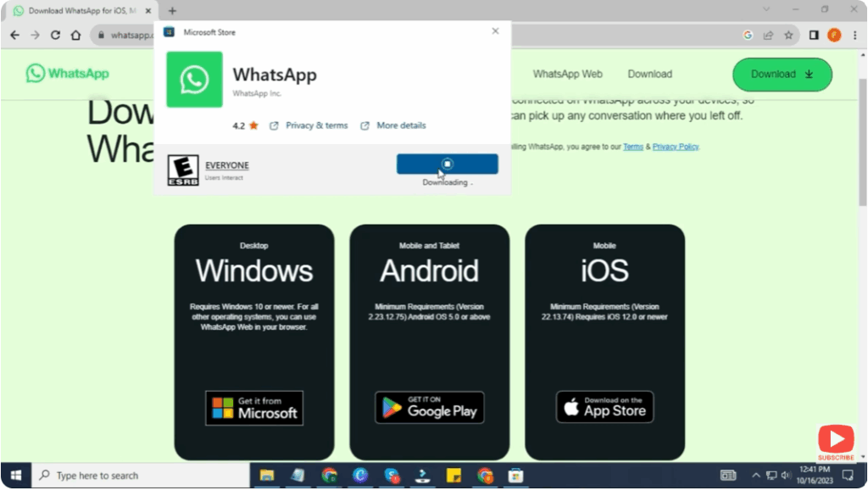Stop the Downloading progress control
868x490 pixels.
tap(447, 164)
